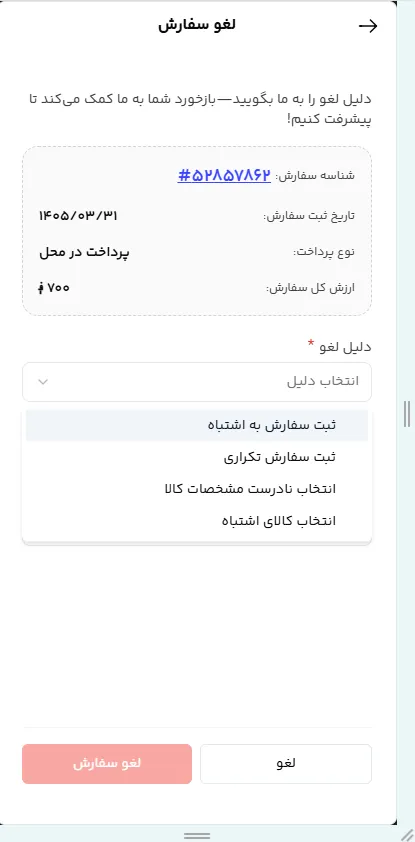Click the back arrow icon at top
The width and height of the screenshot is (415, 842).
pyautogui.click(x=368, y=26)
